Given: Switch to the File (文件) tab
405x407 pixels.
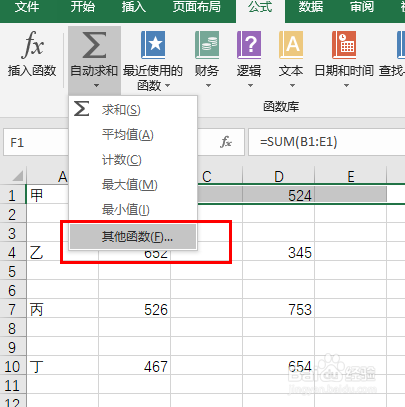Looking at the screenshot, I should 26,7.
